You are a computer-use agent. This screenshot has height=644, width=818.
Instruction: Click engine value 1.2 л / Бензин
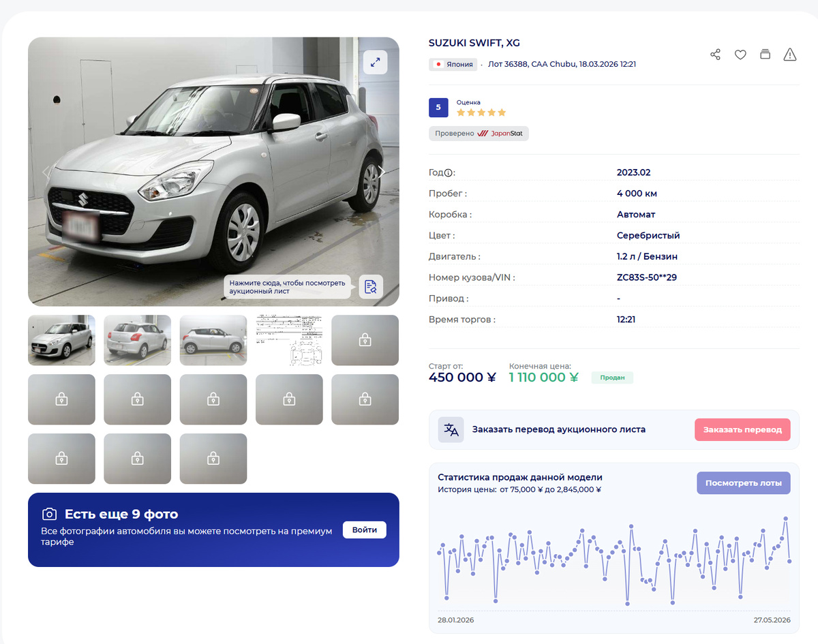647,257
